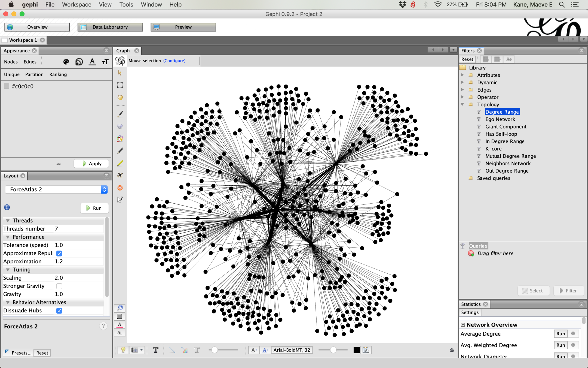The image size is (588, 368).
Task: Select the brush painter tool
Action: 120,114
